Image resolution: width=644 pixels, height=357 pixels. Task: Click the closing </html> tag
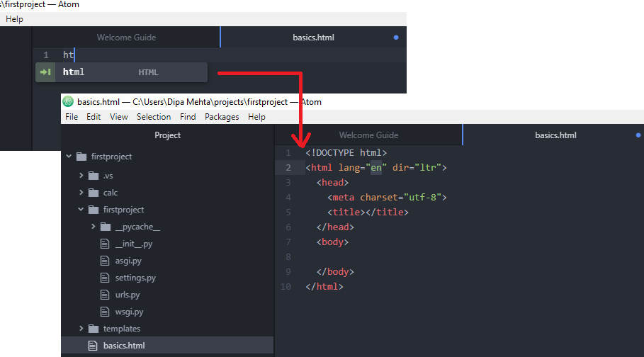(x=324, y=286)
